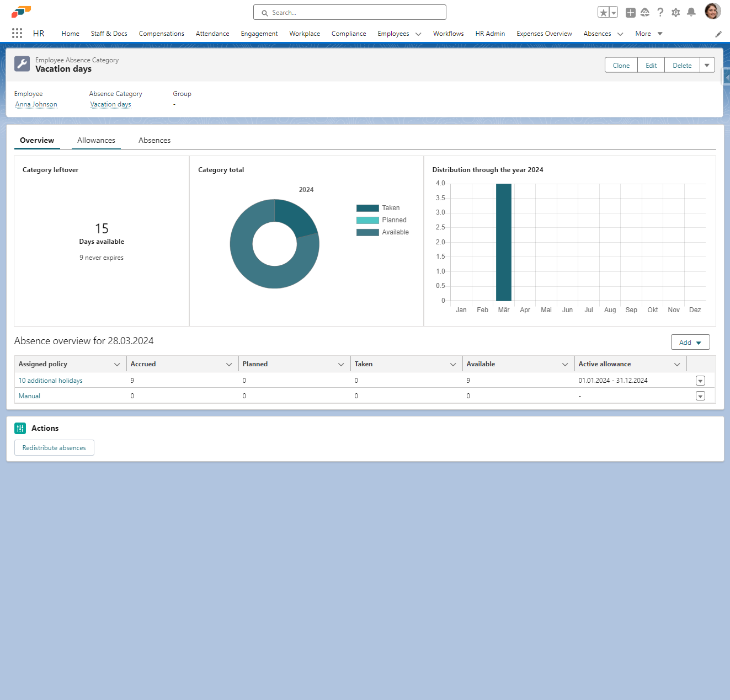
Task: Switch to the Allowances tab
Action: tap(96, 140)
